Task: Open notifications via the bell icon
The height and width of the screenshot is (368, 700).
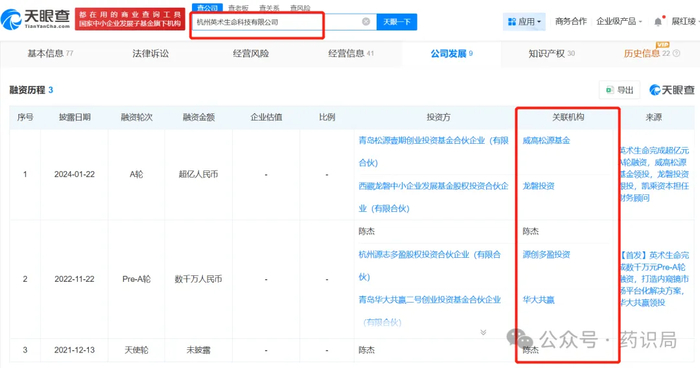Action: point(658,22)
